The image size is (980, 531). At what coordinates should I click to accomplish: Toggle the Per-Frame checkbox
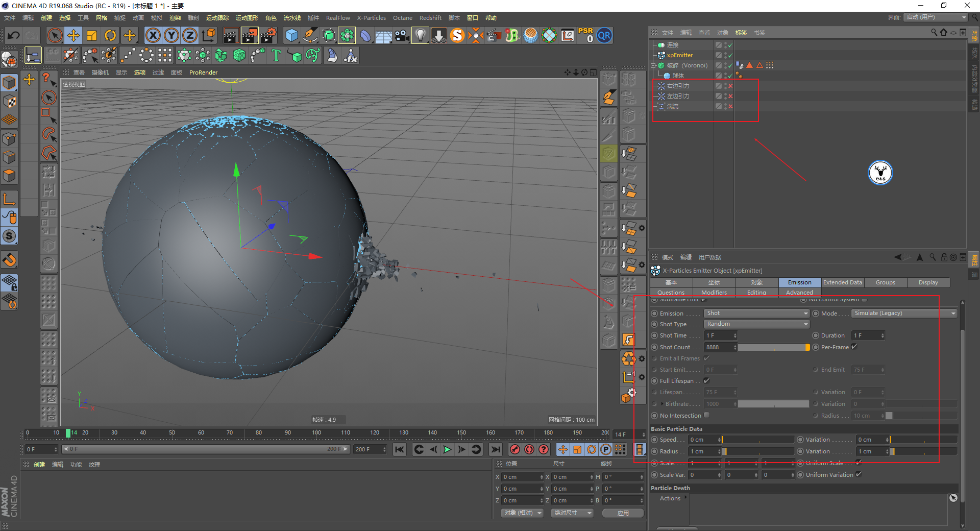[854, 347]
